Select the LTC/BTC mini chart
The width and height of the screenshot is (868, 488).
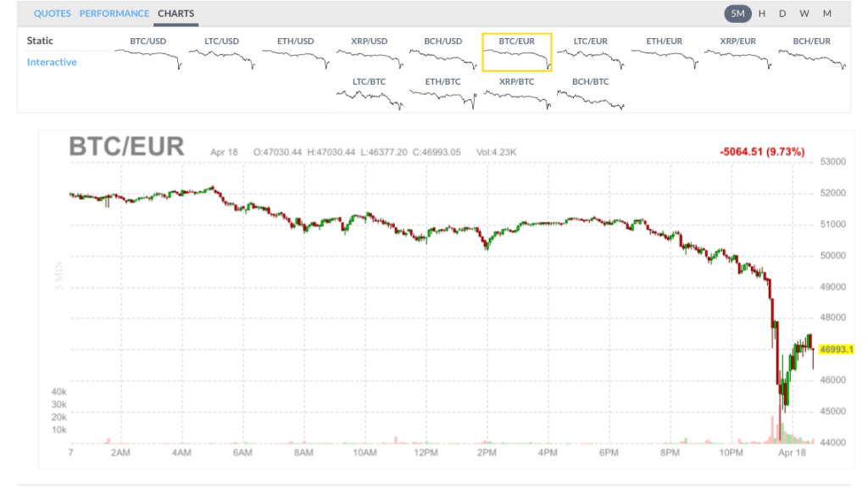tap(369, 94)
